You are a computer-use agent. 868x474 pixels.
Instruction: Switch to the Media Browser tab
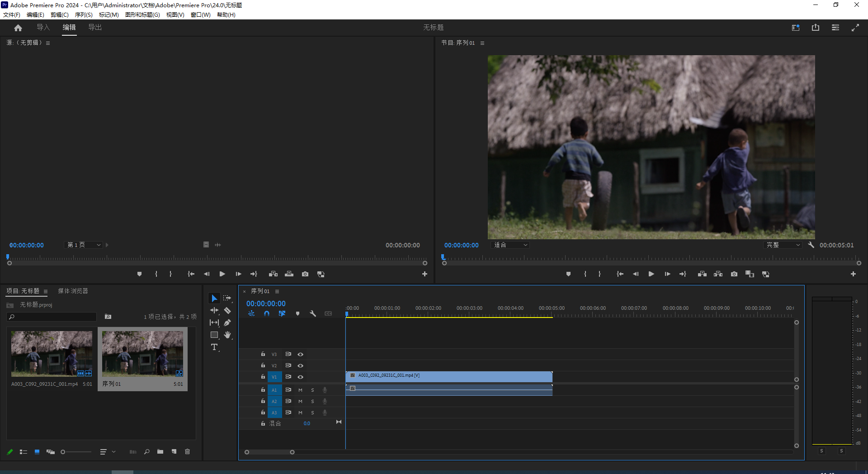click(73, 291)
